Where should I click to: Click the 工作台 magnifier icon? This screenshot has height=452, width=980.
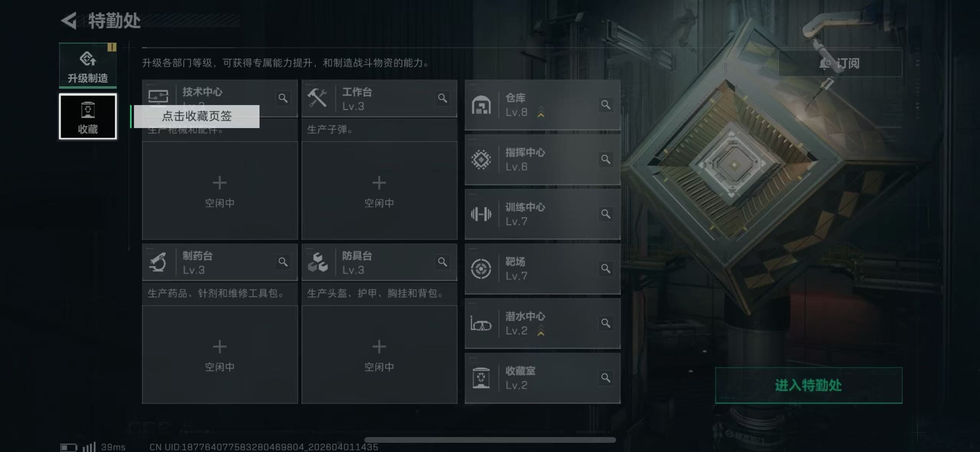pyautogui.click(x=442, y=98)
